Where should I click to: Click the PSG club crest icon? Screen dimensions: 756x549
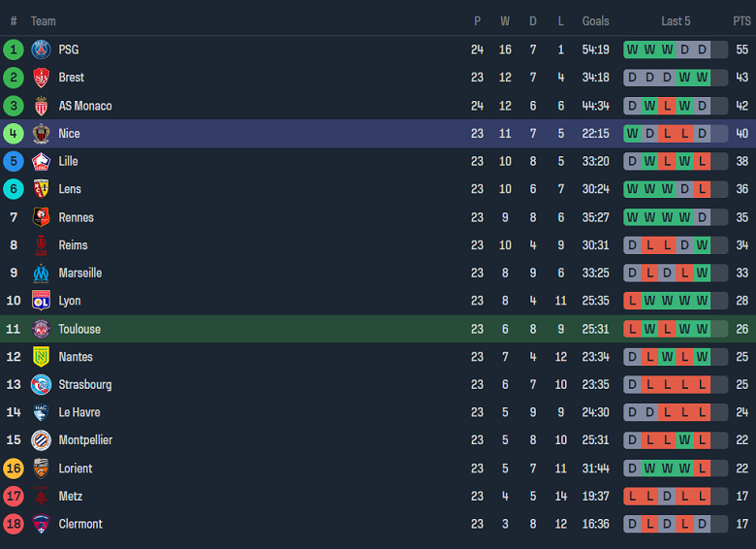[x=41, y=49]
